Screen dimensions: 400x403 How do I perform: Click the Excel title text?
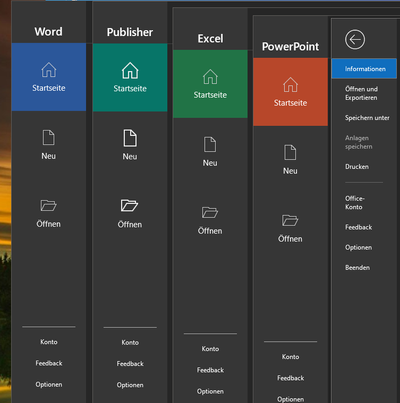210,39
